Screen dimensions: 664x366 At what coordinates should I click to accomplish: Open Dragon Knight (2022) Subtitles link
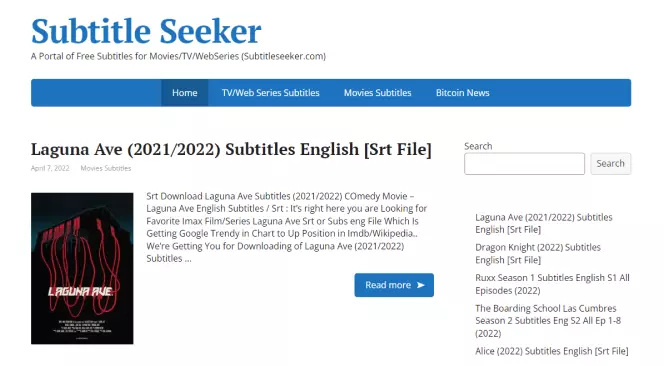538,253
